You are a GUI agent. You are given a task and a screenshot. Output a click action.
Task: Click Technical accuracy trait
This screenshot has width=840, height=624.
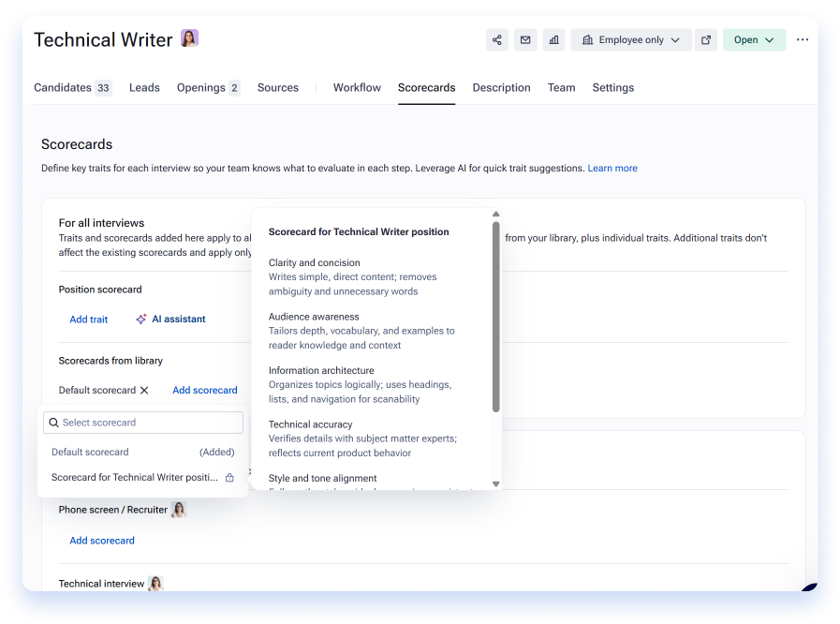tap(310, 424)
